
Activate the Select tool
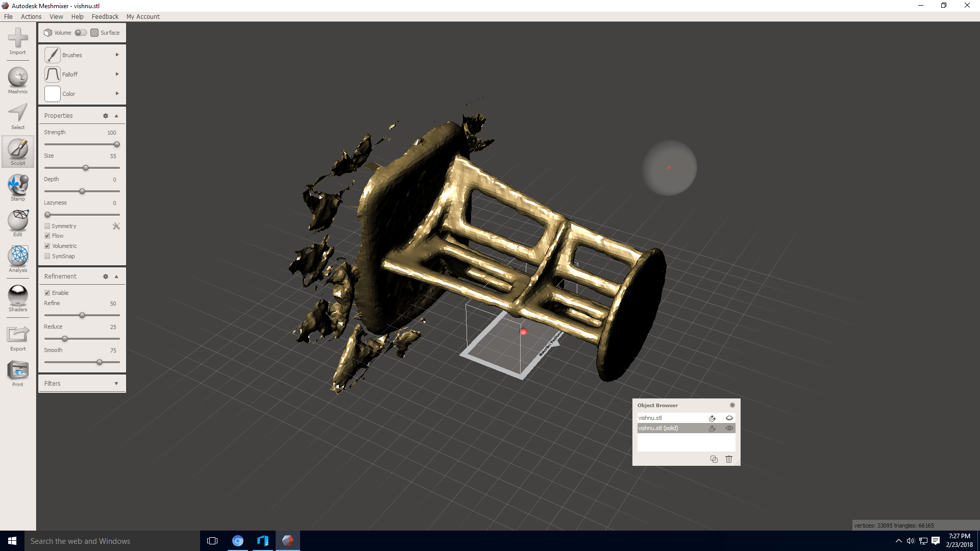tap(18, 116)
